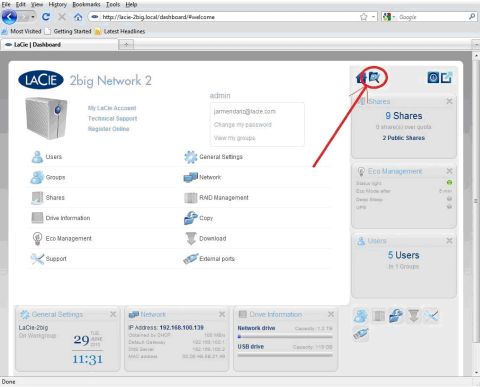The image size is (480, 387).
Task: Close the Users widget
Action: pyautogui.click(x=449, y=241)
